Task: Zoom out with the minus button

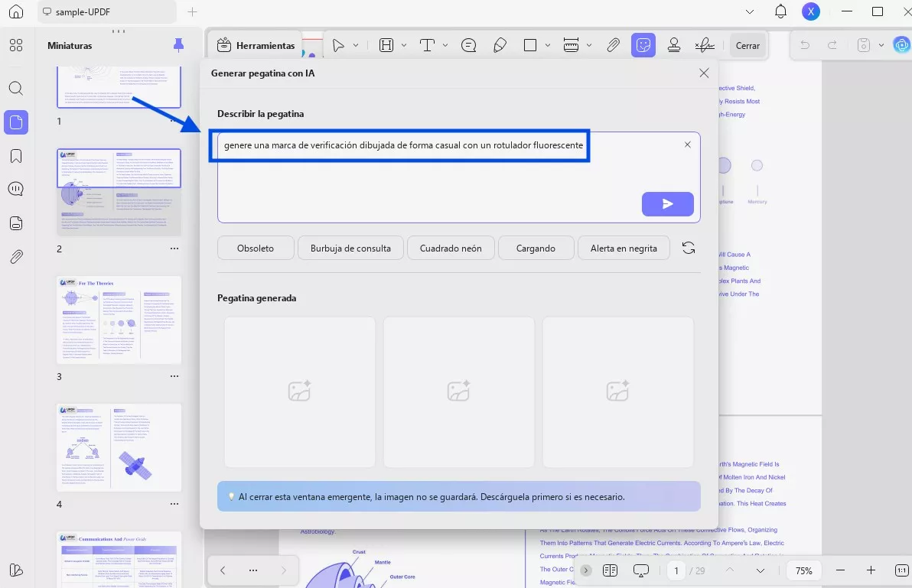Action: [x=840, y=570]
